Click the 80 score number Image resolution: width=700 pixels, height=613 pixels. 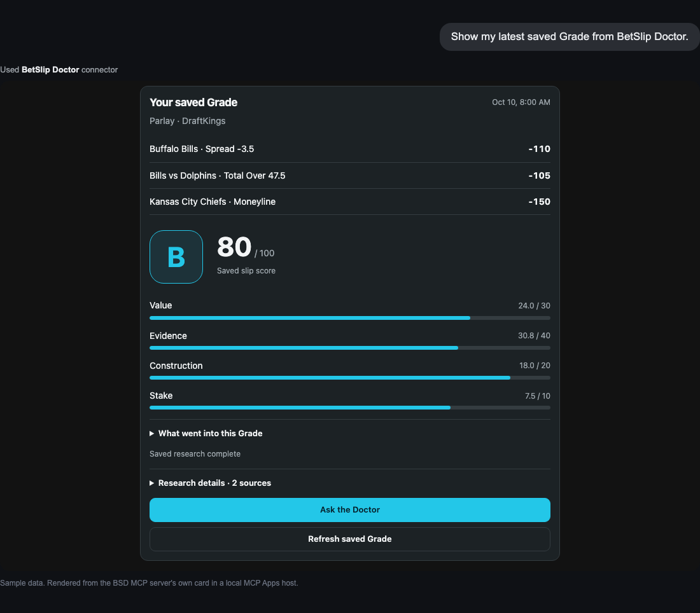point(234,247)
